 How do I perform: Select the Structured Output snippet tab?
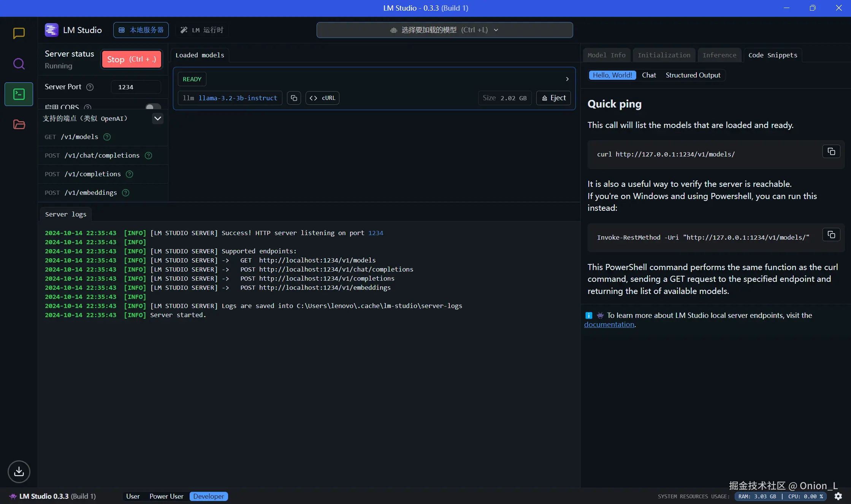point(693,75)
